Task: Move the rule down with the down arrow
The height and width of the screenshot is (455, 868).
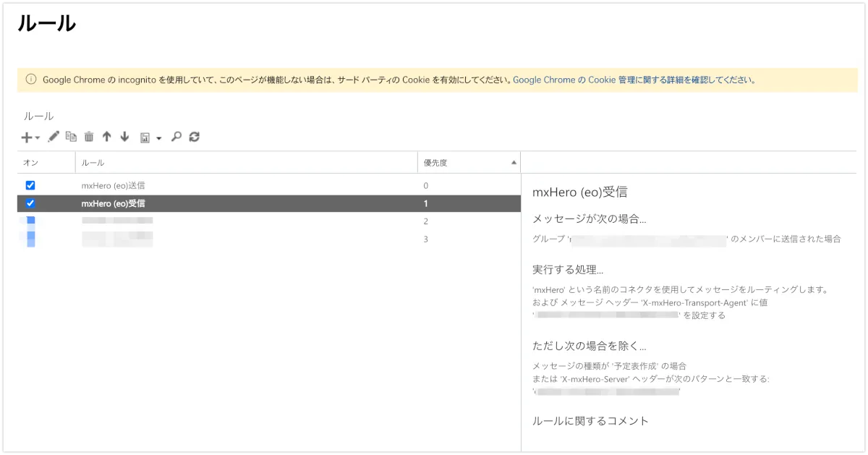Action: pyautogui.click(x=124, y=136)
